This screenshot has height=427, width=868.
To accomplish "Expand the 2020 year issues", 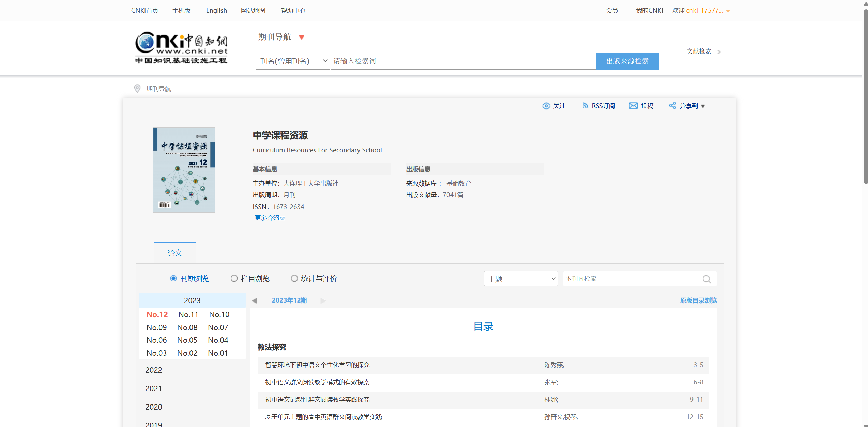I will [x=154, y=407].
